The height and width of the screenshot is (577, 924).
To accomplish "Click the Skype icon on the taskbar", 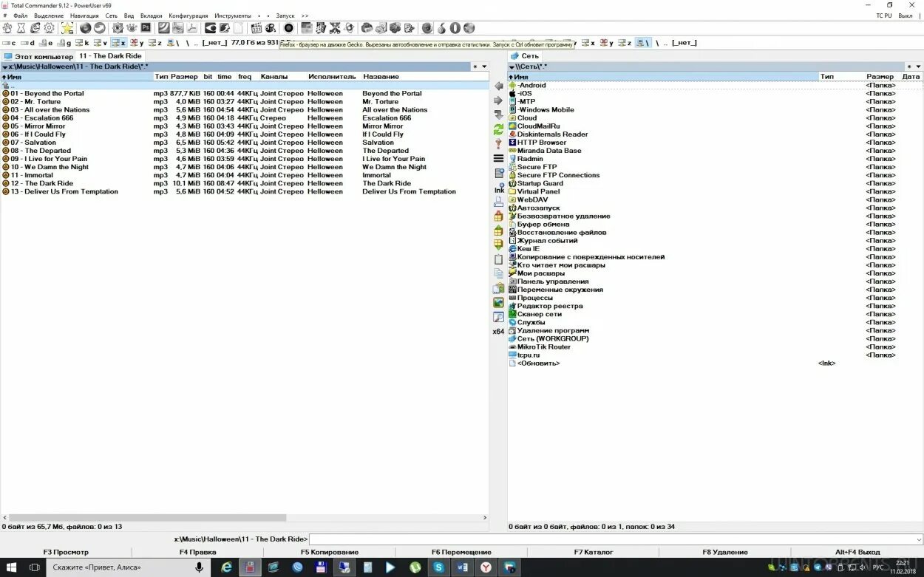I will 439,567.
